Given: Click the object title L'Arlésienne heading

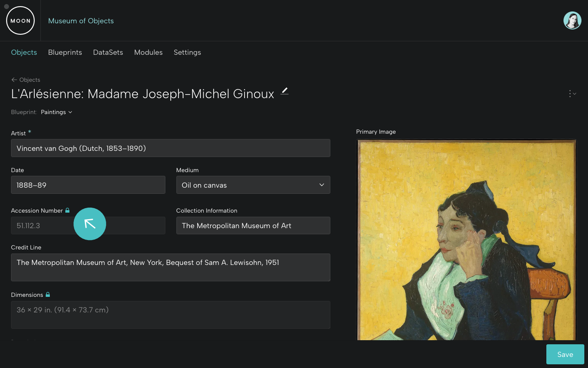Looking at the screenshot, I should pyautogui.click(x=143, y=94).
